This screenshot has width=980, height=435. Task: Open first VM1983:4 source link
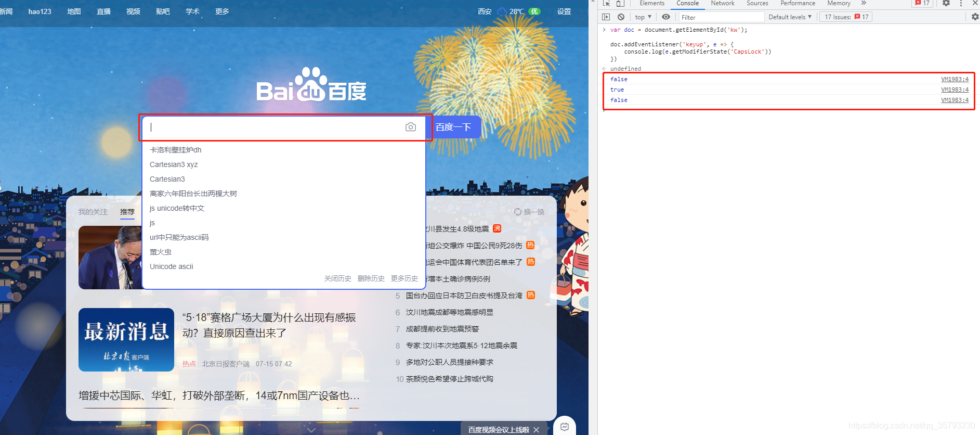coord(955,79)
